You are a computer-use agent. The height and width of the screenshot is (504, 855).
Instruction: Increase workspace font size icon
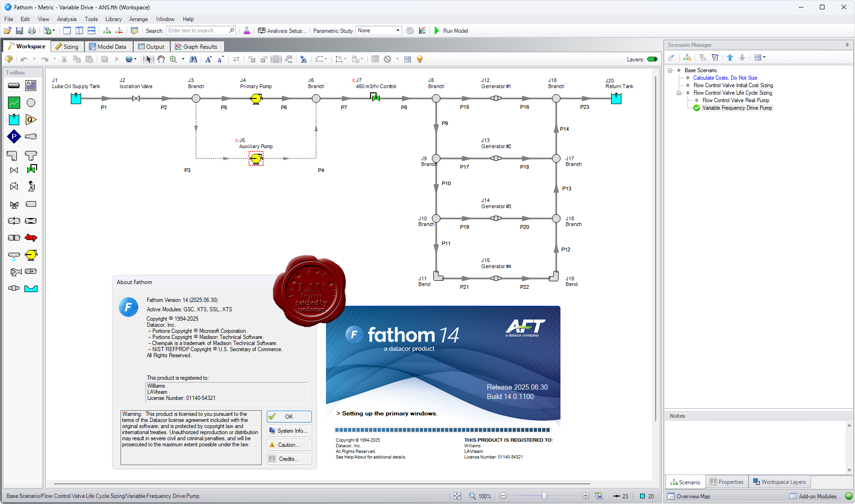pyautogui.click(x=208, y=59)
